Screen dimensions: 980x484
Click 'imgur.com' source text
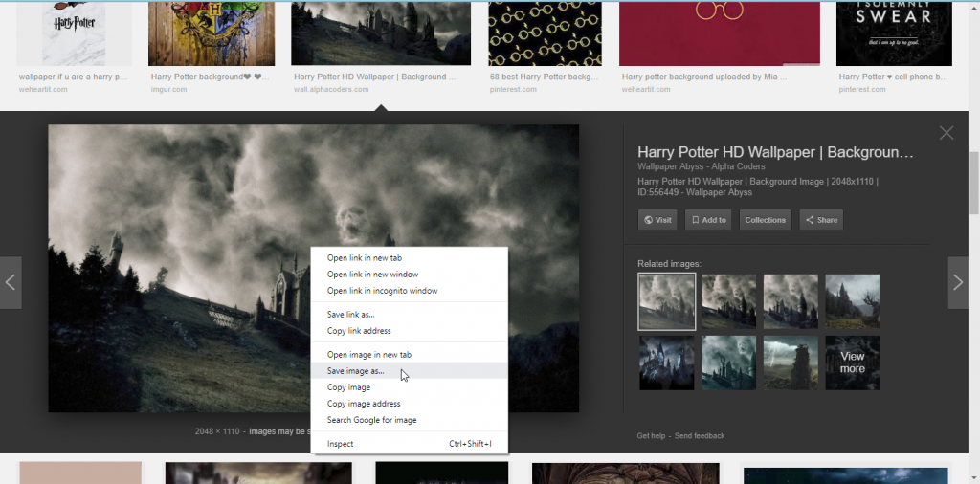(x=168, y=89)
